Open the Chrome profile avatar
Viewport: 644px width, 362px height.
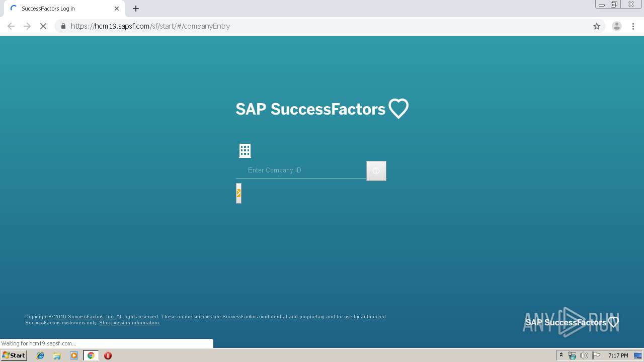click(x=617, y=26)
